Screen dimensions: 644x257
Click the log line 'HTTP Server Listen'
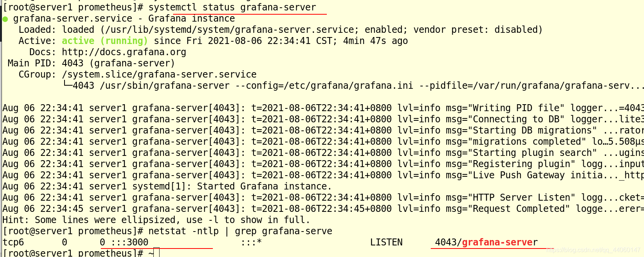click(323, 198)
